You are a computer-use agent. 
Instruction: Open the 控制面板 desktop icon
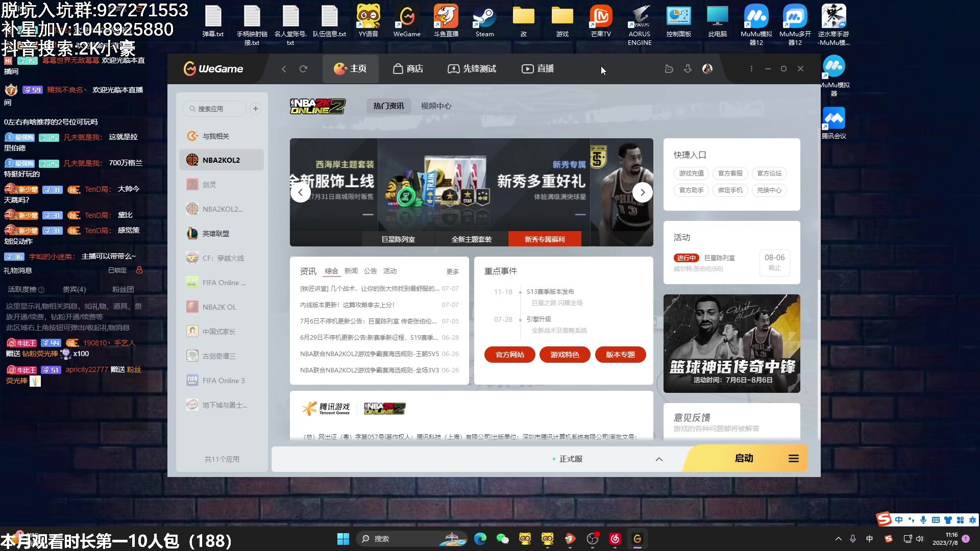(678, 21)
